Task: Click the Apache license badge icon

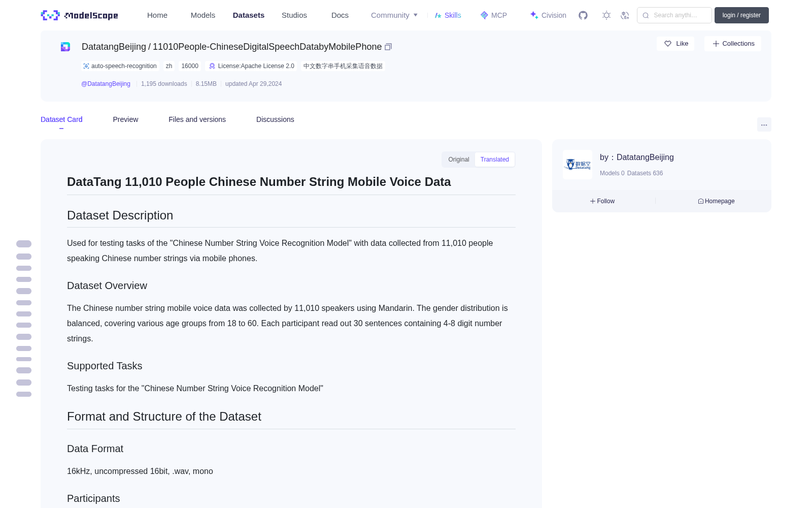Action: pyautogui.click(x=212, y=66)
